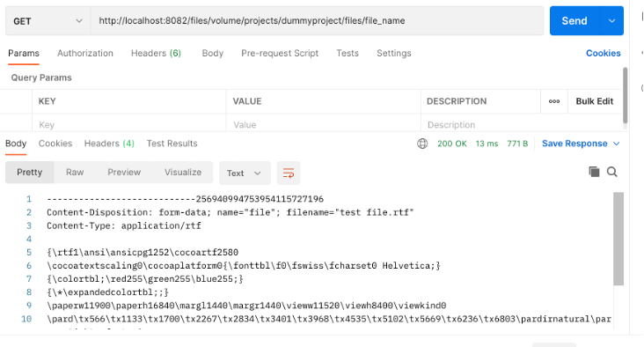Open response Headers (4) tab

pos(109,144)
